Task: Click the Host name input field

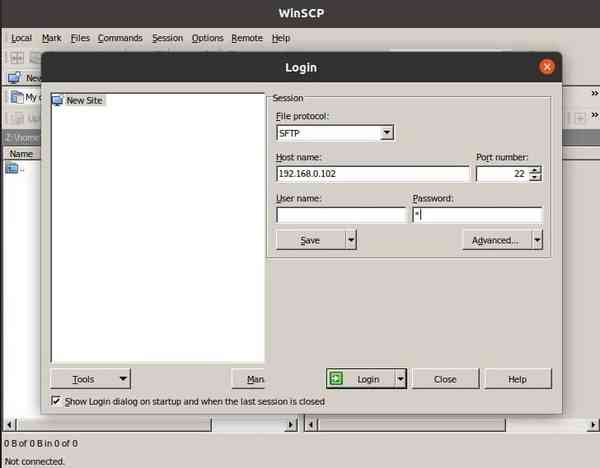Action: (373, 174)
